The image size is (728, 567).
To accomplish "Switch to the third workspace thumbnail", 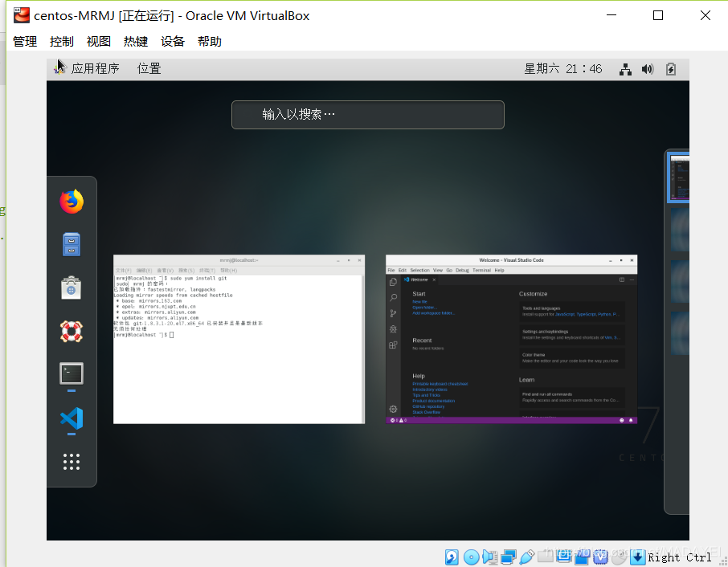I will click(x=680, y=281).
